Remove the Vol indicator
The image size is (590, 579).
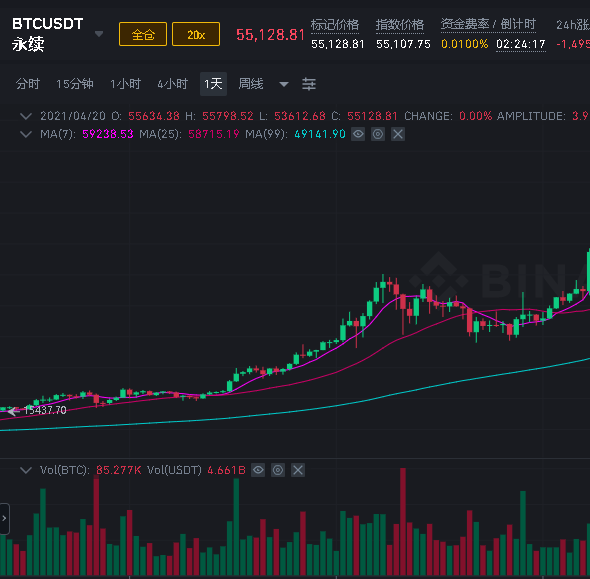coord(298,470)
